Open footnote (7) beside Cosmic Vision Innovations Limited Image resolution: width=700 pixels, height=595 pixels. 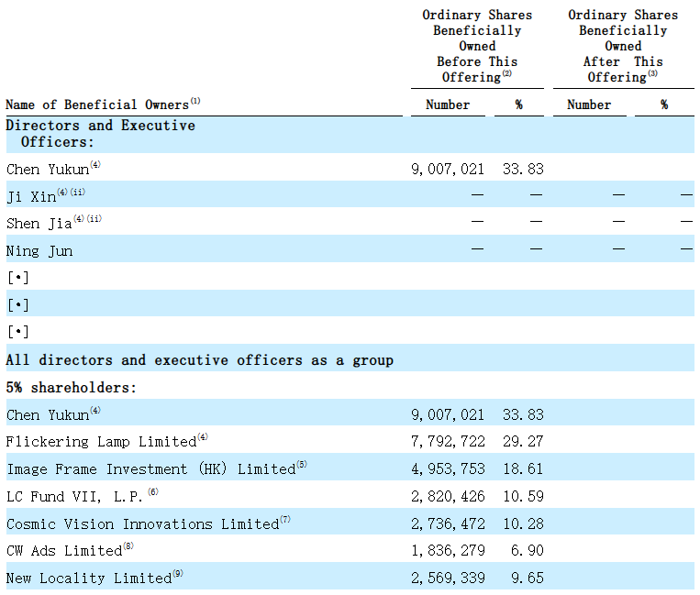(285, 520)
